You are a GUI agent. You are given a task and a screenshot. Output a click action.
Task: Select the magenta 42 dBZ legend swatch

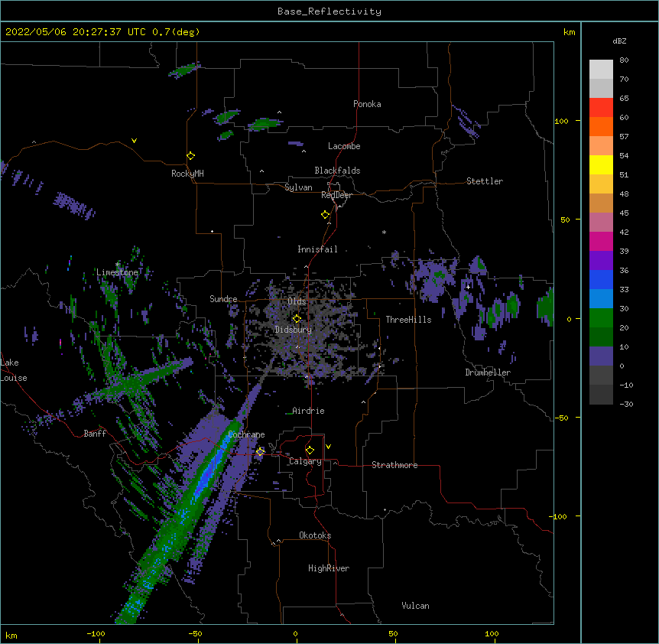click(x=601, y=241)
